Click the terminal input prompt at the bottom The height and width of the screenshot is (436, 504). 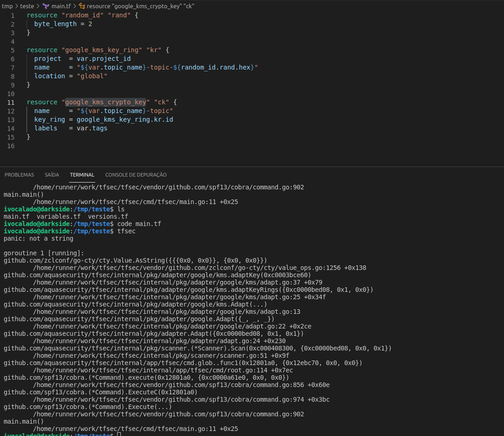pyautogui.click(x=119, y=434)
